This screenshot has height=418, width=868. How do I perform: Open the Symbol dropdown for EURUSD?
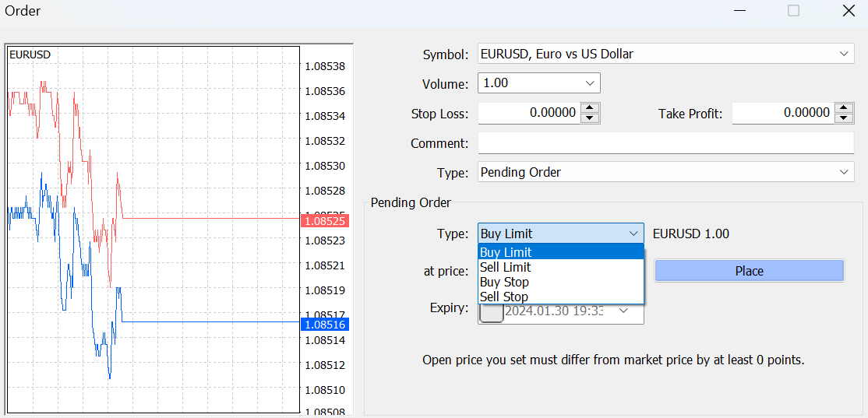point(844,54)
